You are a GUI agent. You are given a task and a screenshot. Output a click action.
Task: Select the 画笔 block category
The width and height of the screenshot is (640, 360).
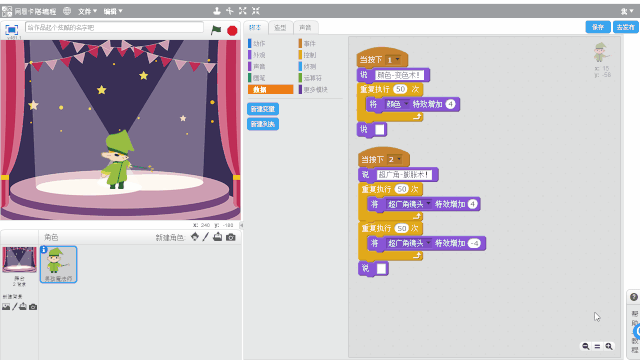270,78
